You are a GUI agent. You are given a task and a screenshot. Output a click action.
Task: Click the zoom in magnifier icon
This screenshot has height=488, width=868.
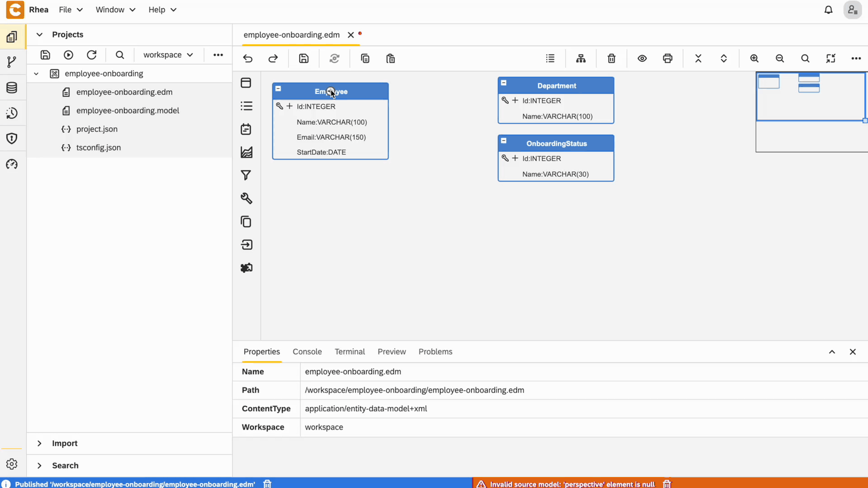[754, 58]
